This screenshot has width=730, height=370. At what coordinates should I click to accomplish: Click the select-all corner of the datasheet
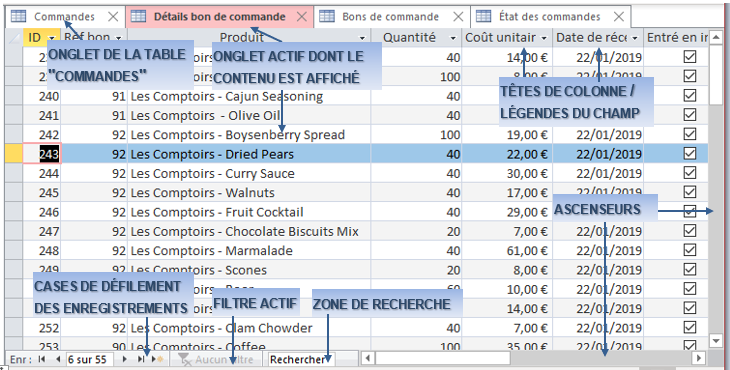coord(14,37)
